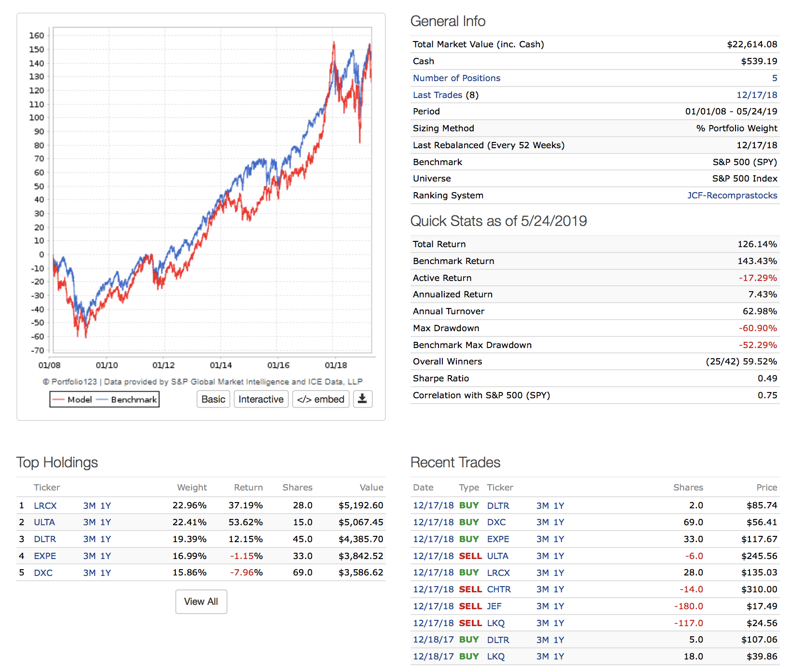This screenshot has width=792, height=672.
Task: Show 1Y chart for EXPE holding
Action: click(x=106, y=556)
